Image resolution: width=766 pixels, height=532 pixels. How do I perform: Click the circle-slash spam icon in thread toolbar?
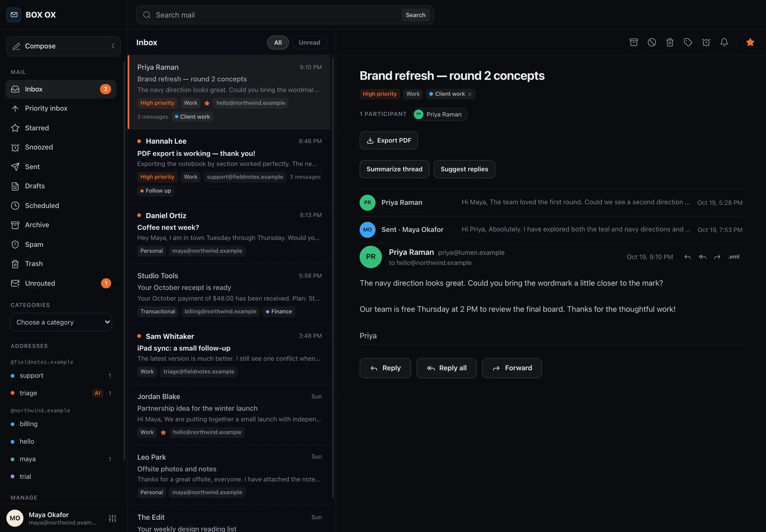coord(652,43)
